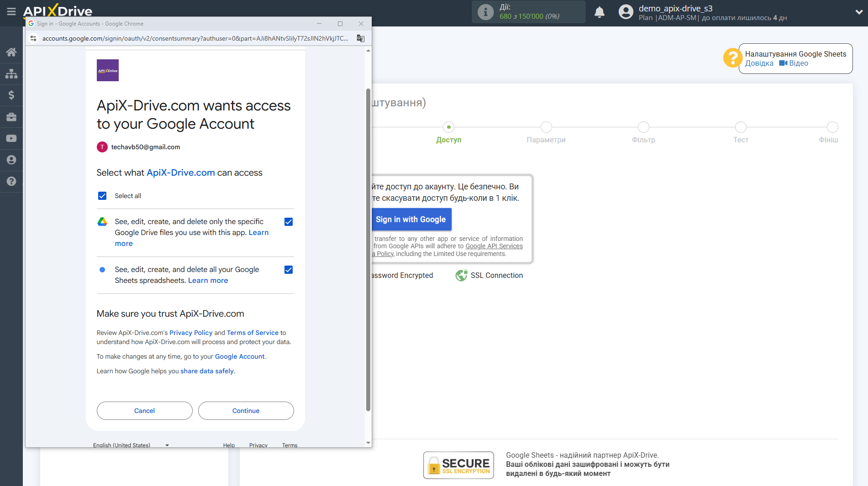
Task: Click Help link in popup footer
Action: coord(229,445)
